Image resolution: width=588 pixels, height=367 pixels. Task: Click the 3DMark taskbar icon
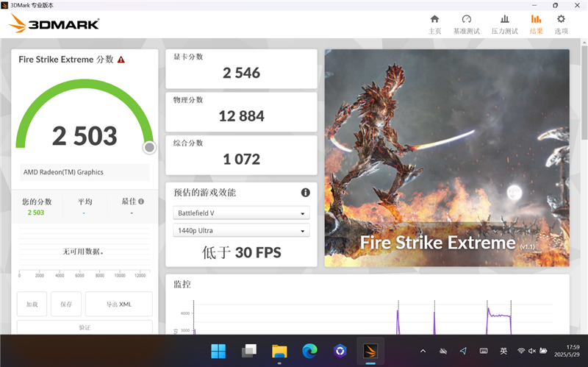point(370,352)
